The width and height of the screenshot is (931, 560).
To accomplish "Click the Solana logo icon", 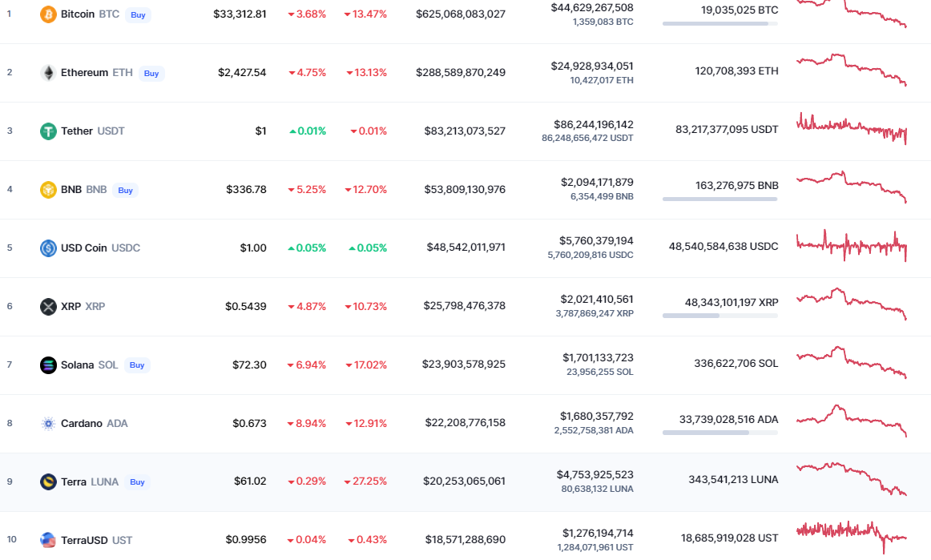I will [x=48, y=365].
